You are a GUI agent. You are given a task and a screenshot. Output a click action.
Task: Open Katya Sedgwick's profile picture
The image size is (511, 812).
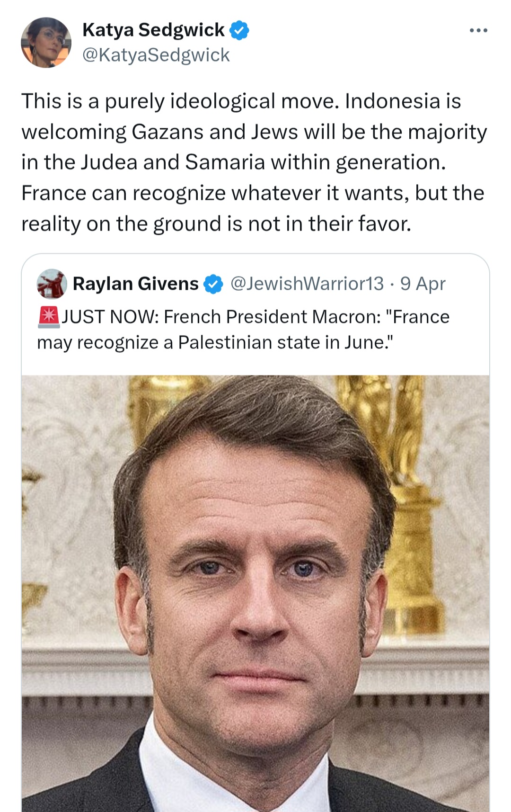pos(46,43)
